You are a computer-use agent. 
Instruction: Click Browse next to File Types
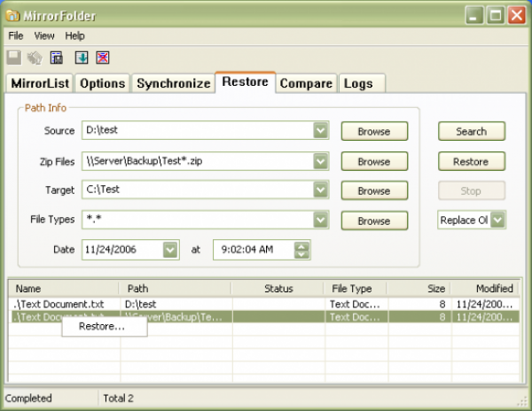[374, 221]
